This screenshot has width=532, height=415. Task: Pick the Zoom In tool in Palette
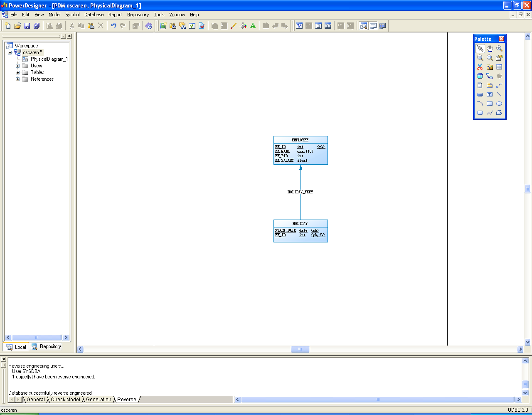499,49
